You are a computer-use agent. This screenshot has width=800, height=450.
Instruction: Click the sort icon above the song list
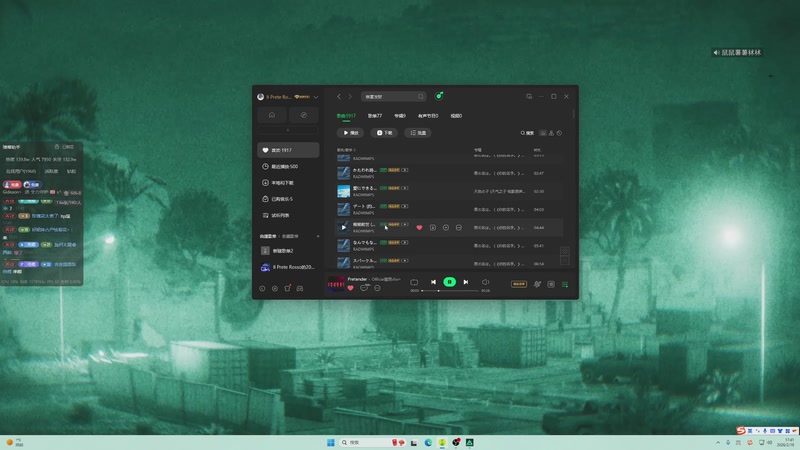click(x=551, y=133)
